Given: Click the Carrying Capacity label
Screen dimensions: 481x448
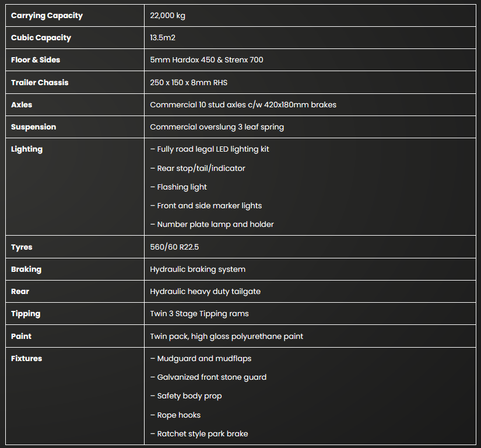Looking at the screenshot, I should coord(47,16).
